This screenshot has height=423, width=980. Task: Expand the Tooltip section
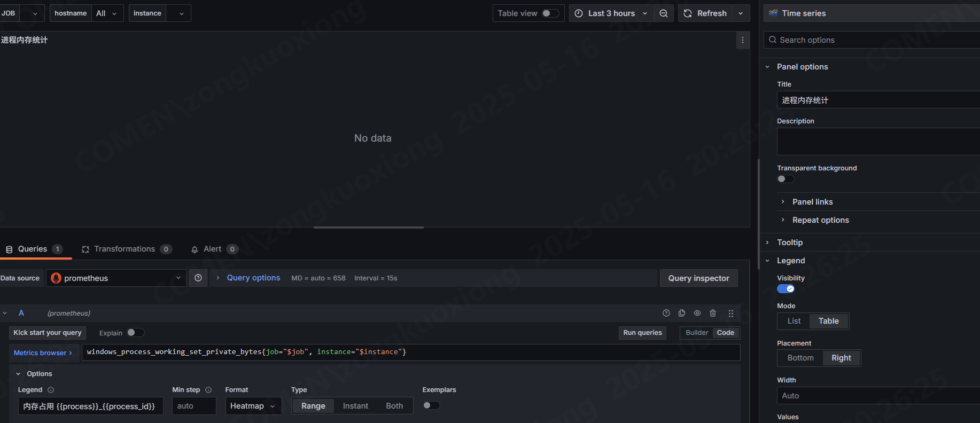click(790, 242)
